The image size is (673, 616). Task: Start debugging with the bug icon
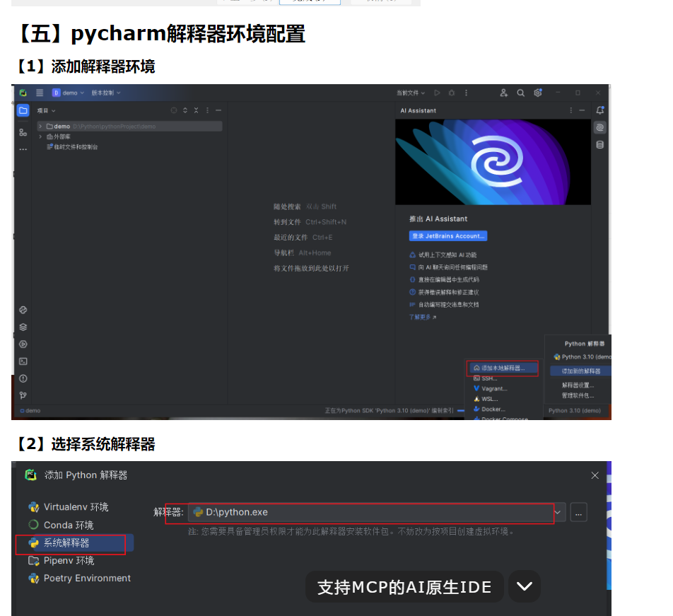click(x=452, y=93)
